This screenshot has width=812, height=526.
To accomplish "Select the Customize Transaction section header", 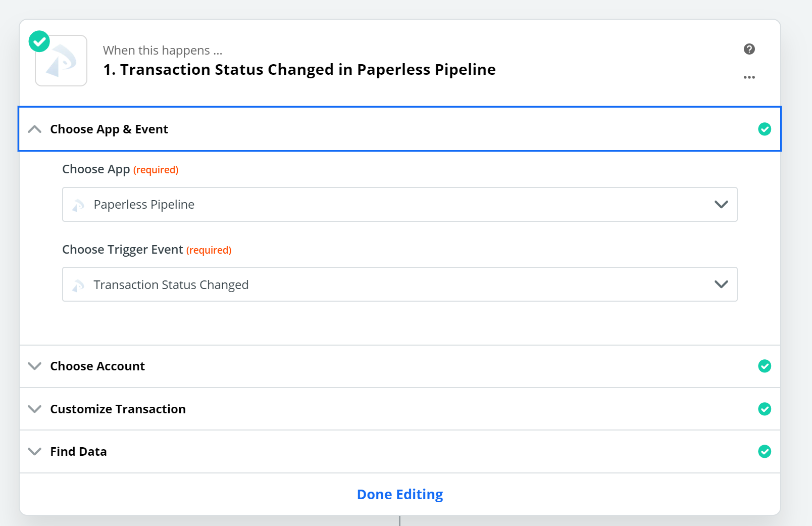I will click(117, 409).
